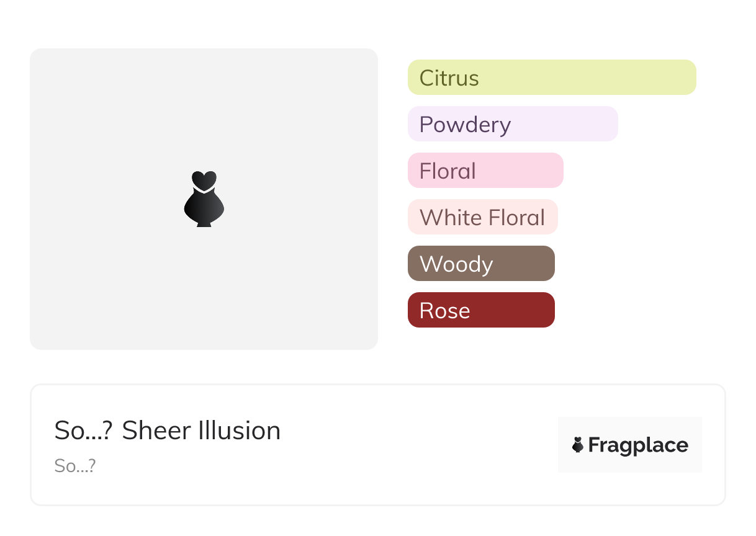This screenshot has width=756, height=536.
Task: Click the So...? brand name subtitle
Action: tap(74, 466)
